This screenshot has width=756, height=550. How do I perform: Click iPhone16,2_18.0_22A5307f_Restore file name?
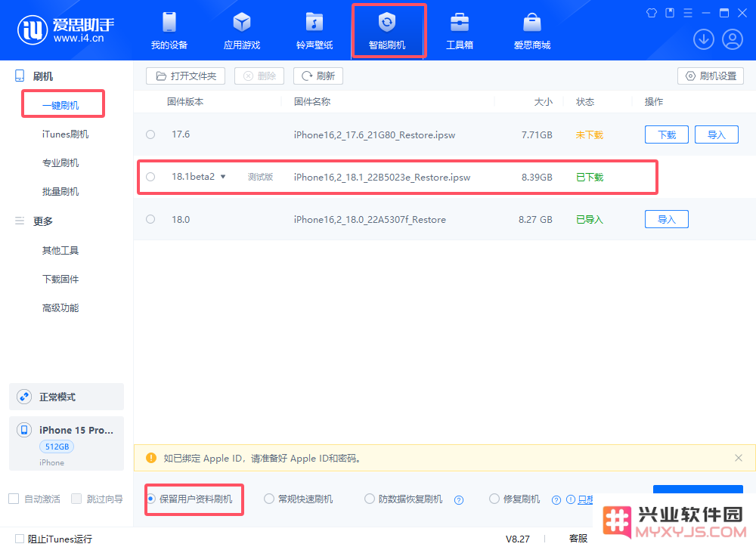click(370, 220)
